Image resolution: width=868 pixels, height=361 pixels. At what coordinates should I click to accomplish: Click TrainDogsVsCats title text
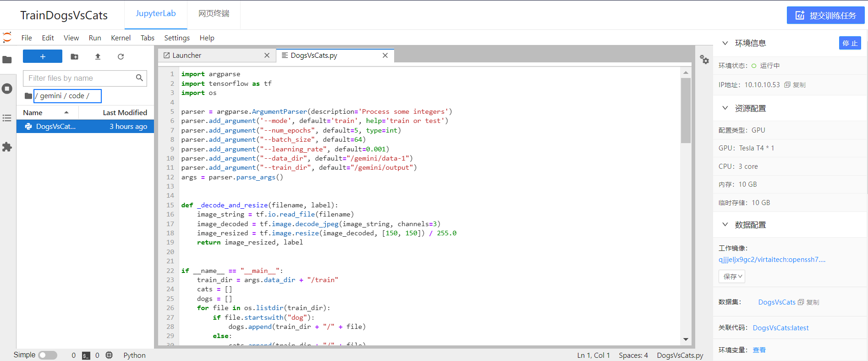[x=64, y=15]
